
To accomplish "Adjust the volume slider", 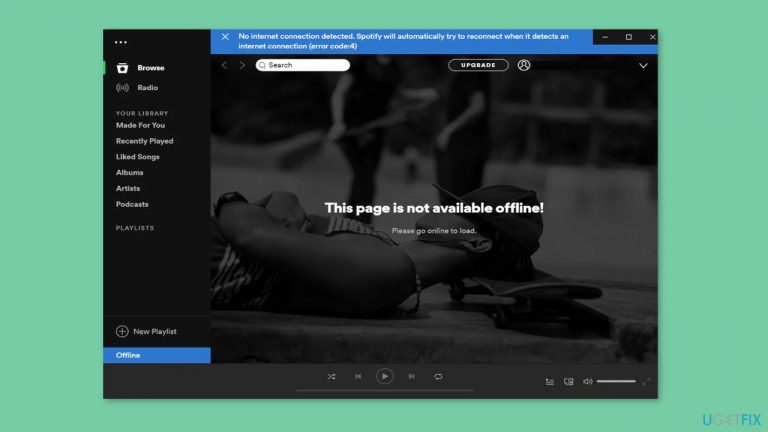I will tap(616, 381).
